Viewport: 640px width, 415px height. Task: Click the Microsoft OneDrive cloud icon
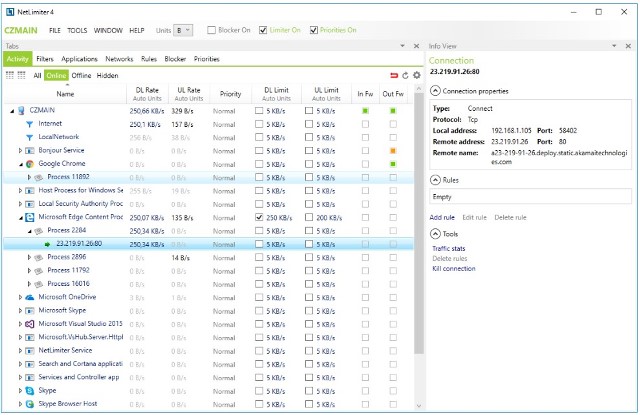30,297
